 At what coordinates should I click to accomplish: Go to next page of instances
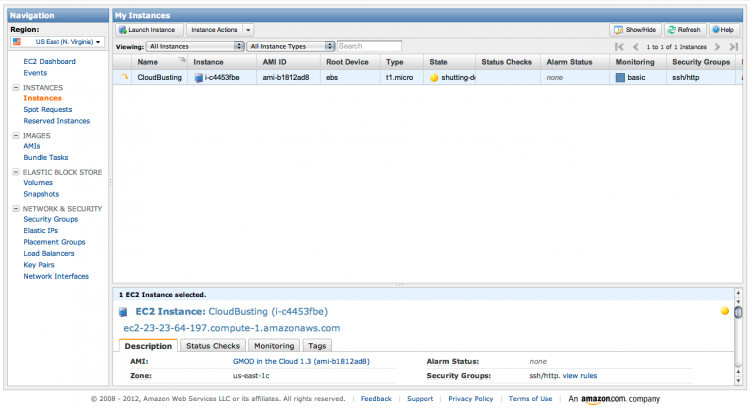point(717,47)
